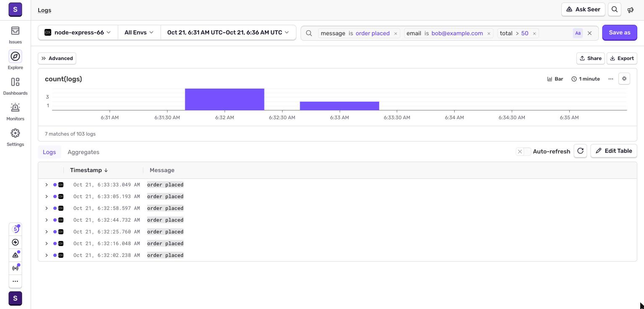Open Issues in the sidebar
The image size is (644, 309).
(x=15, y=35)
